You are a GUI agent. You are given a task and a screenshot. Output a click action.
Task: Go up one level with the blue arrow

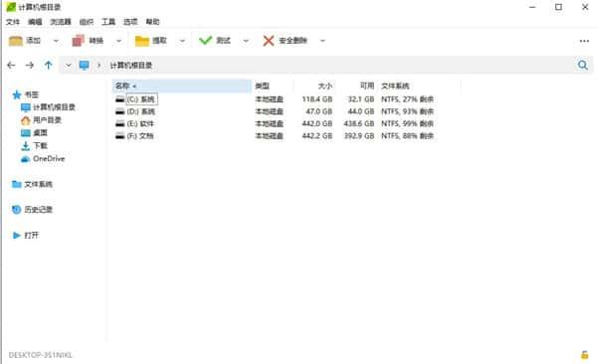(x=49, y=65)
